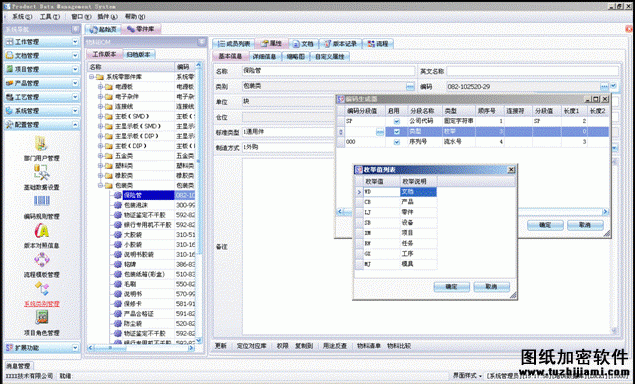
Task: Click 取消 in 编码生成器 dialog
Action: point(585,225)
